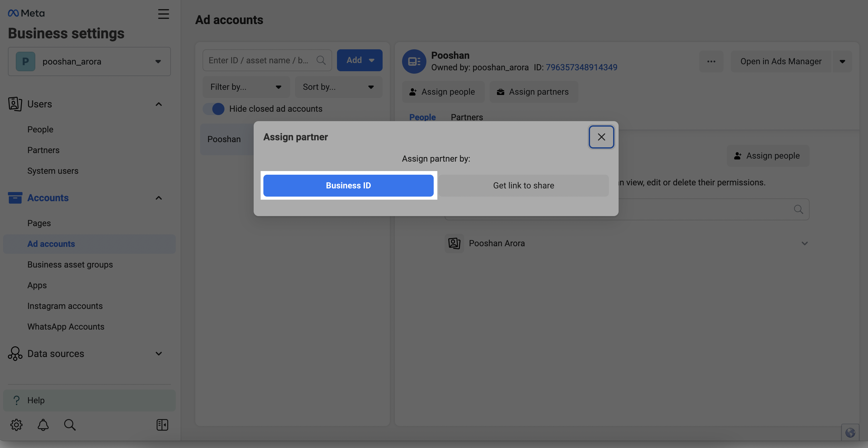This screenshot has width=868, height=448.
Task: Click the people search input field
Action: (627, 209)
